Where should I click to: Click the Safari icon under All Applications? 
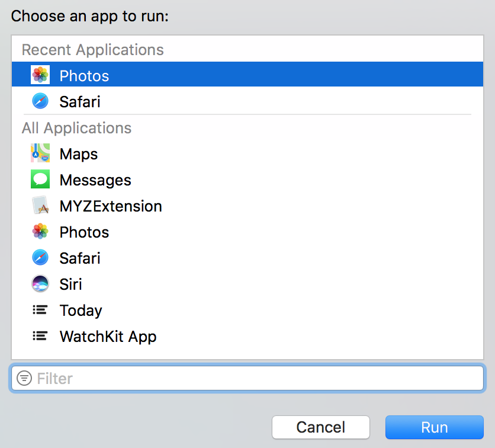[40, 258]
